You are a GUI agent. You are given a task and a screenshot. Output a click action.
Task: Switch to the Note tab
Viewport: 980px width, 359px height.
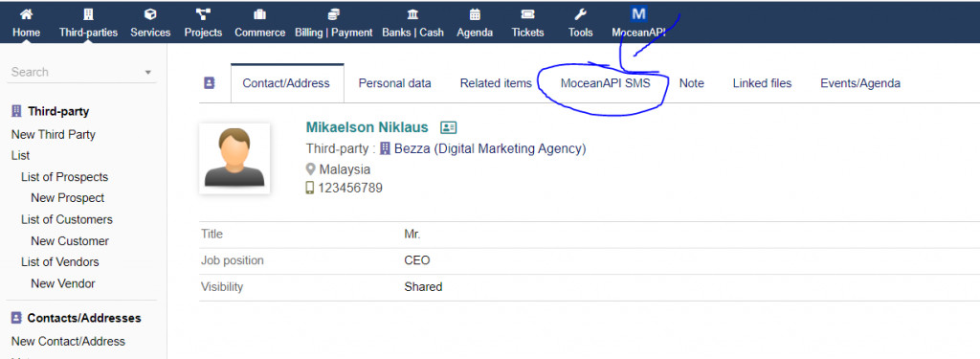pyautogui.click(x=691, y=83)
